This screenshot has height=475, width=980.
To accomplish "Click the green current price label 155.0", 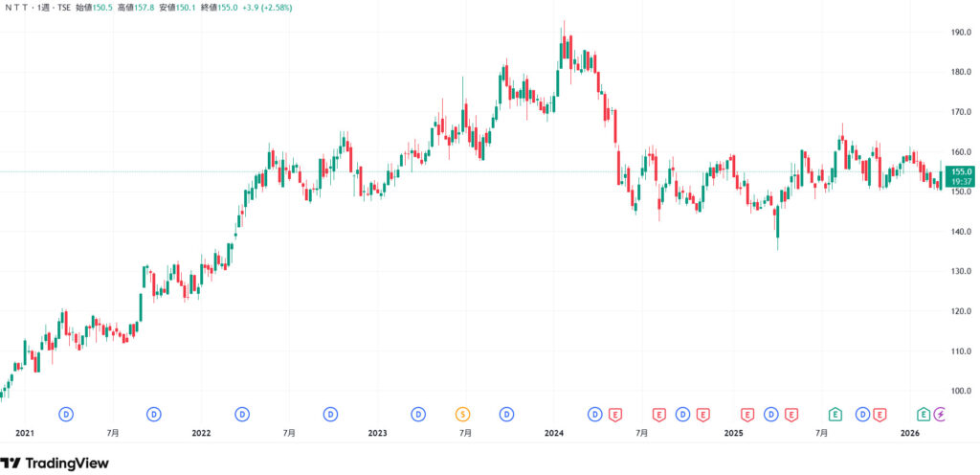I will pyautogui.click(x=961, y=170).
